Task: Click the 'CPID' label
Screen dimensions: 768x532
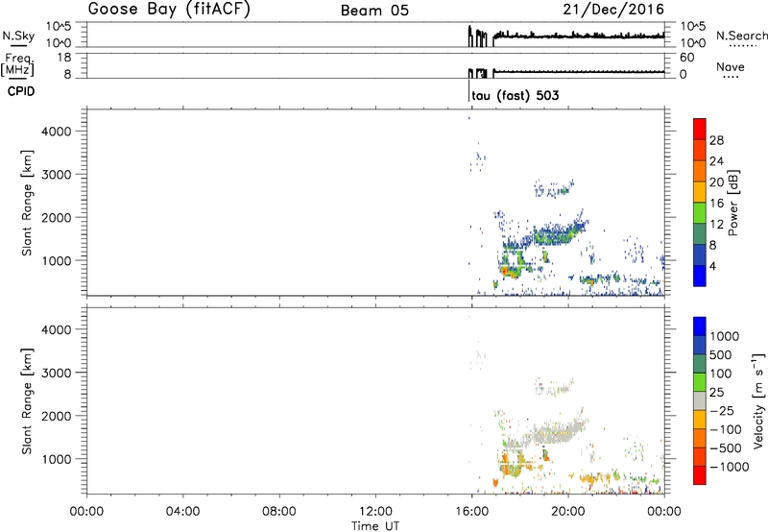Action: 21,91
